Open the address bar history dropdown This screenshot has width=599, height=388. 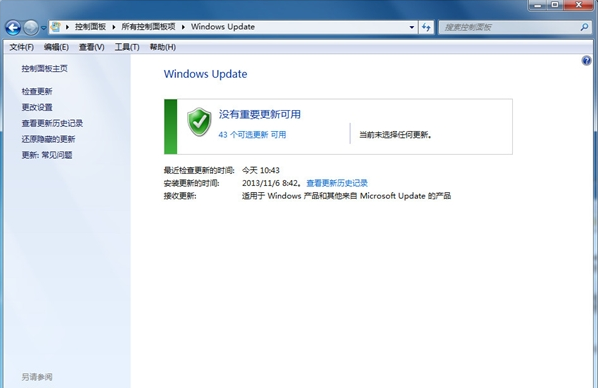[x=411, y=27]
